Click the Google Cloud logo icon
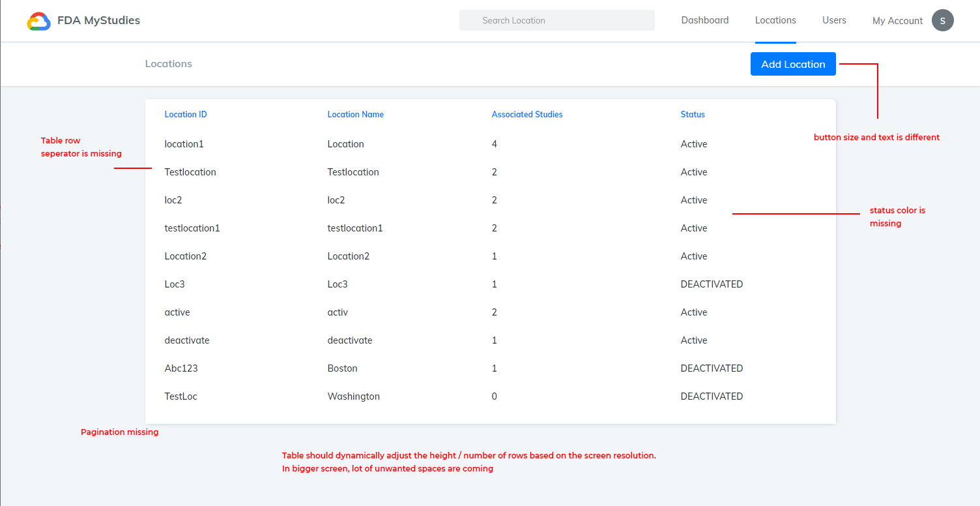This screenshot has height=506, width=980. pyautogui.click(x=39, y=21)
